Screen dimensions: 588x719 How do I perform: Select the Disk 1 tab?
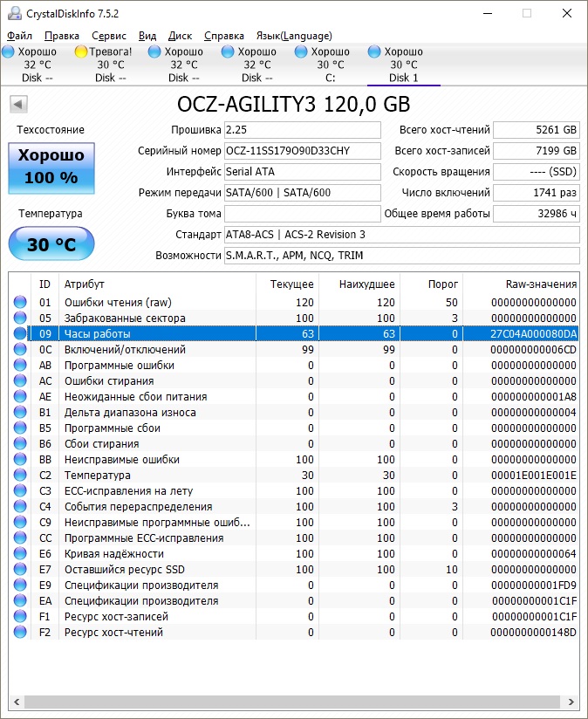pyautogui.click(x=403, y=65)
